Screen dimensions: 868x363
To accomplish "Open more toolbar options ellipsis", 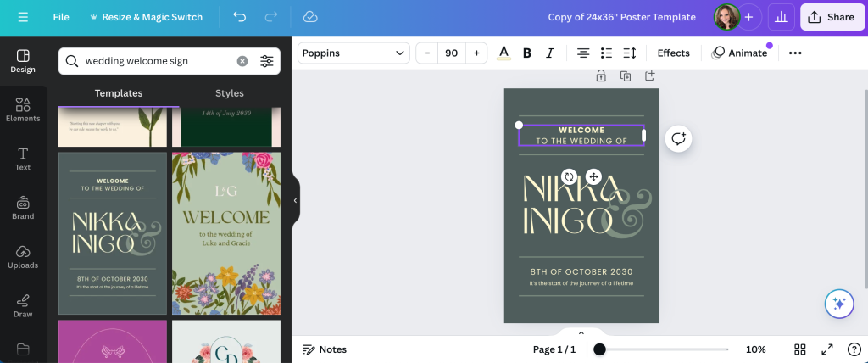I will tap(795, 53).
